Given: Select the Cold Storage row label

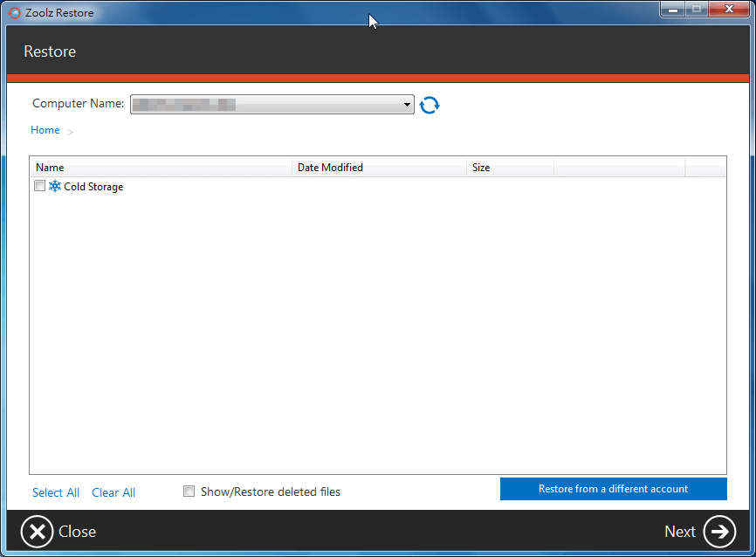Looking at the screenshot, I should [x=93, y=187].
